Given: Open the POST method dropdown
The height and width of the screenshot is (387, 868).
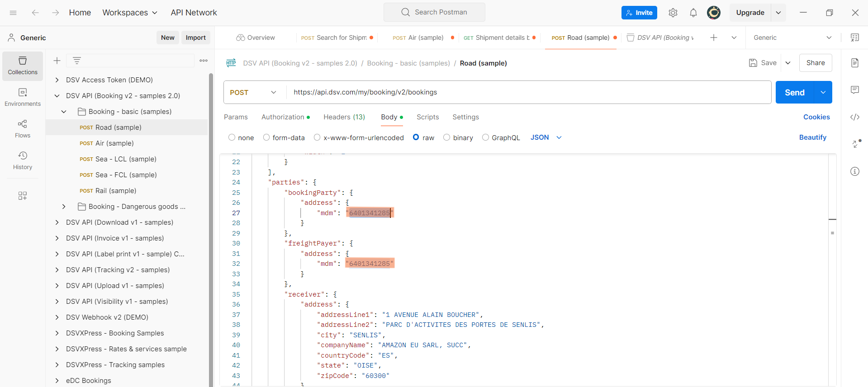Looking at the screenshot, I should coord(253,92).
